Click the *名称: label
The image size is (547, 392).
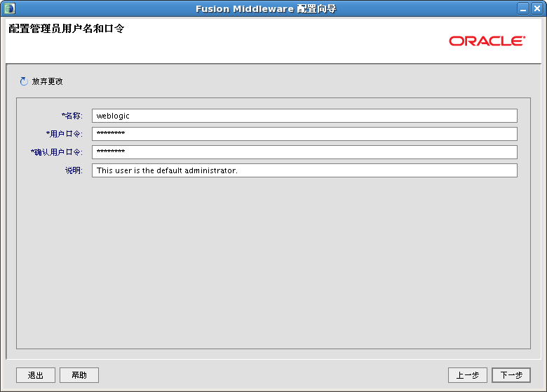click(72, 116)
